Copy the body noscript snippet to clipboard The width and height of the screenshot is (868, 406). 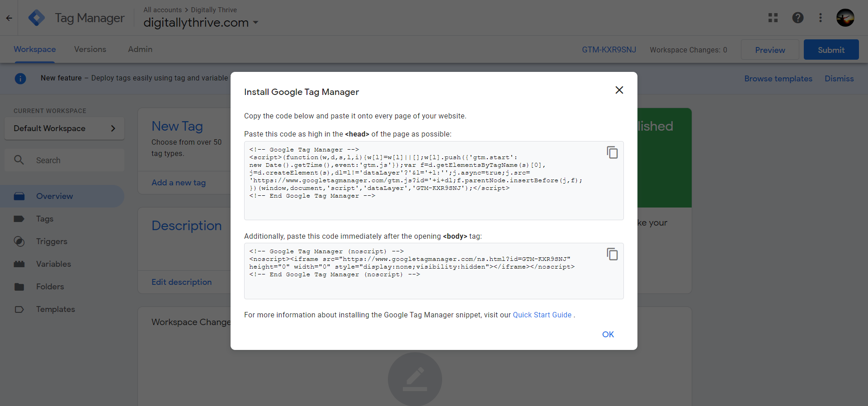[x=612, y=254]
